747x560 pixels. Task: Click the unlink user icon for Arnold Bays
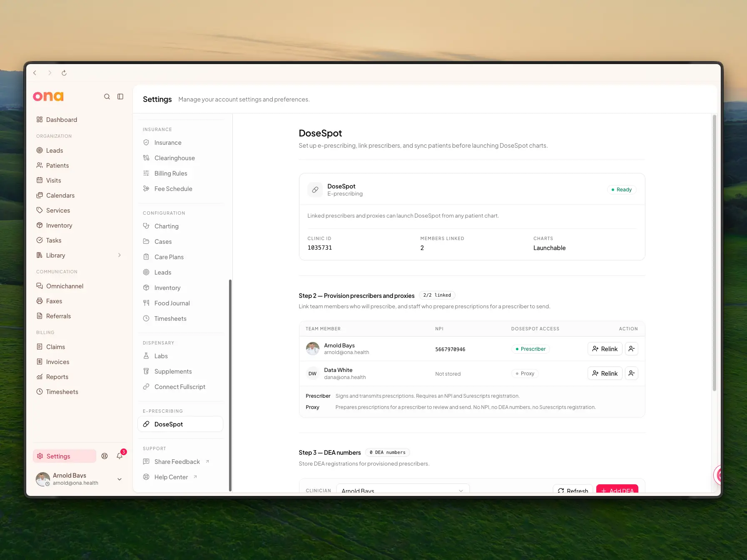point(632,349)
